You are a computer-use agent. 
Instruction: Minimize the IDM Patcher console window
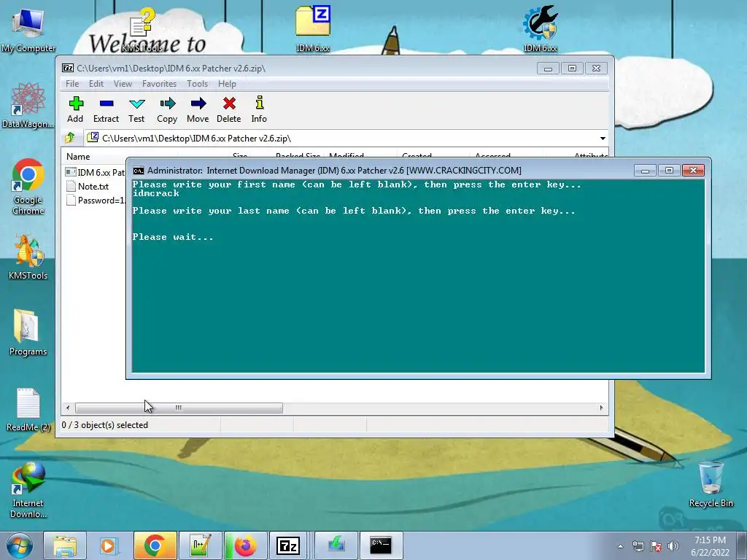(x=645, y=171)
